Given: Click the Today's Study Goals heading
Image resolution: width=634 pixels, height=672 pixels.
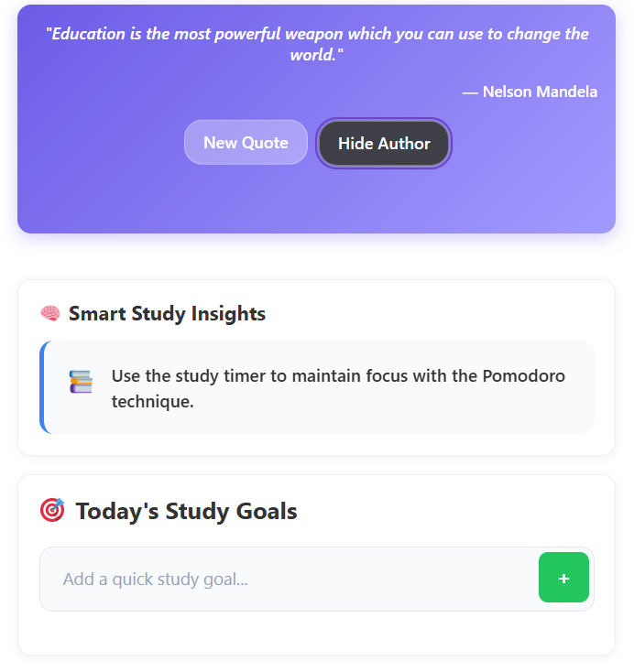Looking at the screenshot, I should tap(186, 511).
